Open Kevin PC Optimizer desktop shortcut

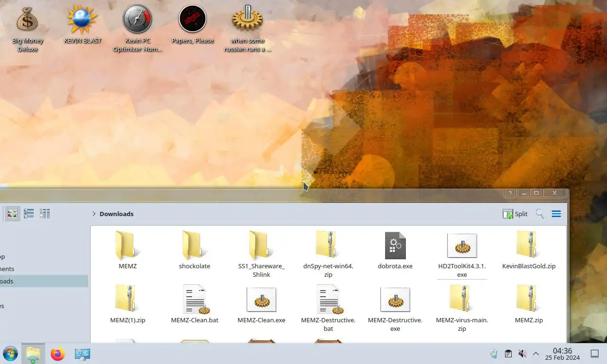pos(138,28)
